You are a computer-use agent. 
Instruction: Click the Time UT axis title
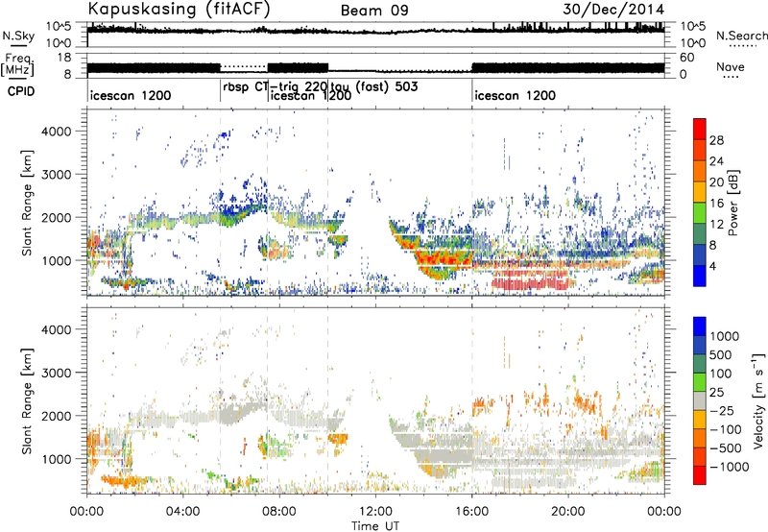[x=375, y=526]
